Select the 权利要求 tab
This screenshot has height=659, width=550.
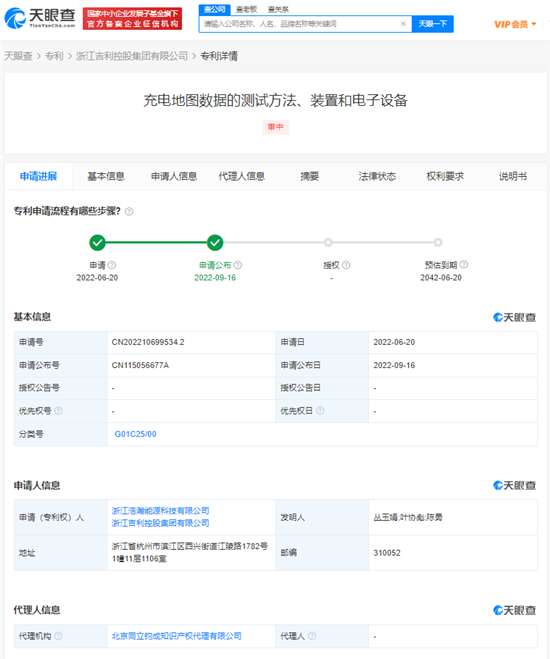[445, 176]
